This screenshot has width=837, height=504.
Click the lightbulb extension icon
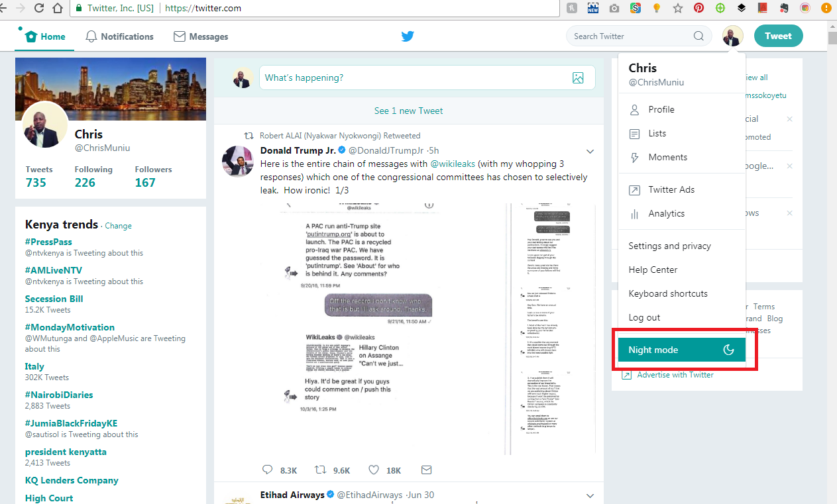(x=657, y=9)
